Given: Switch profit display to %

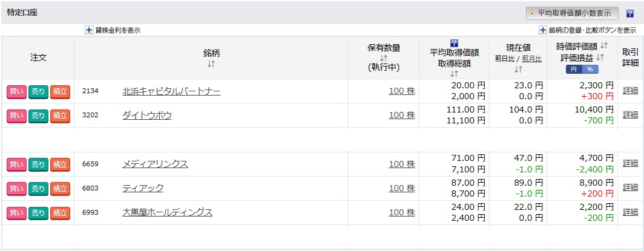Looking at the screenshot, I should point(590,70).
